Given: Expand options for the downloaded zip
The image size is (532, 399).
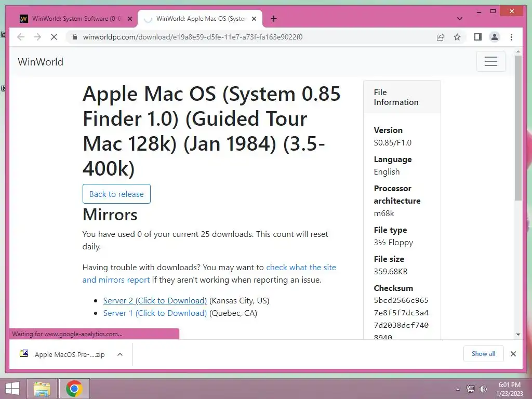Looking at the screenshot, I should 120,354.
